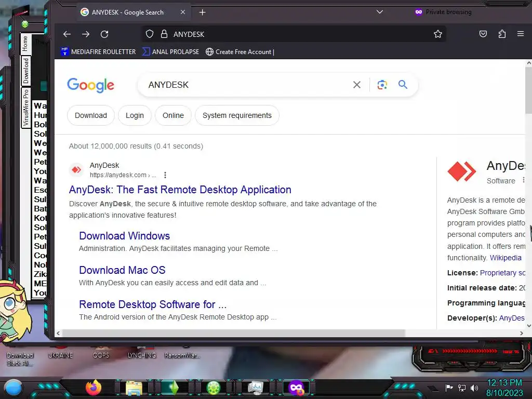Screen dimensions: 532x399
Task: Click the horizontal scrollbar left arrow
Action: pos(58,333)
